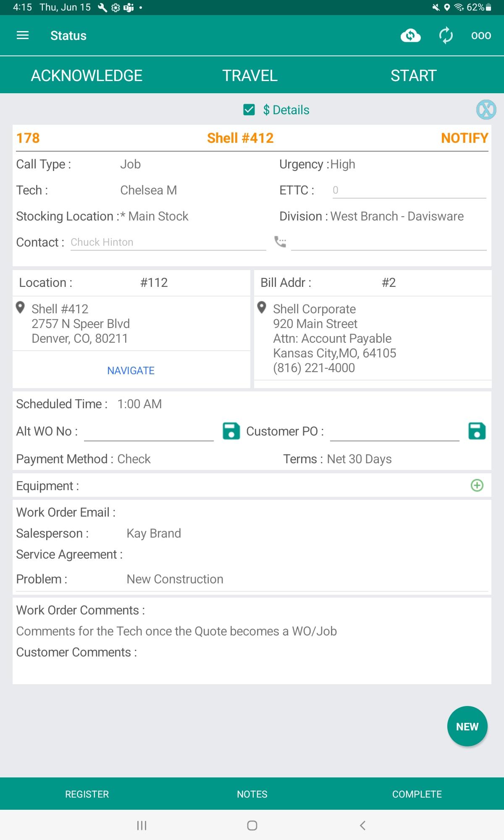Save the Customer PO value
The height and width of the screenshot is (840, 504).
477,431
